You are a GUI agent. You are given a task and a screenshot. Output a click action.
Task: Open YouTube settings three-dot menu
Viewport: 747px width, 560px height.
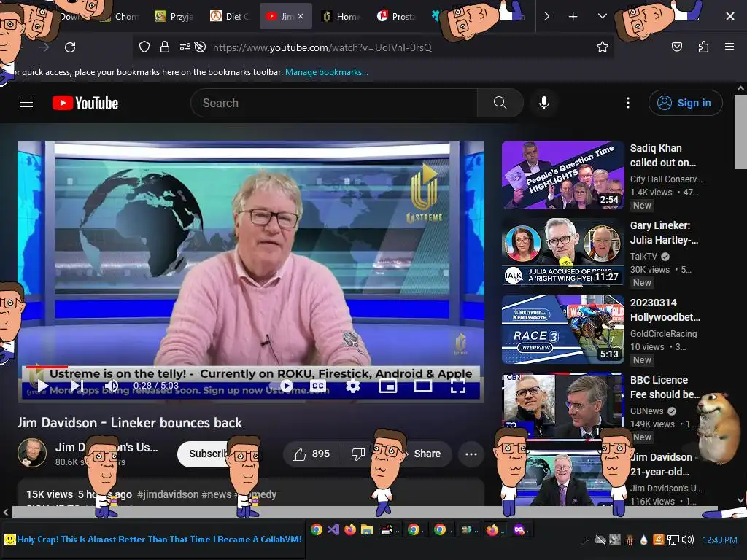coord(628,103)
